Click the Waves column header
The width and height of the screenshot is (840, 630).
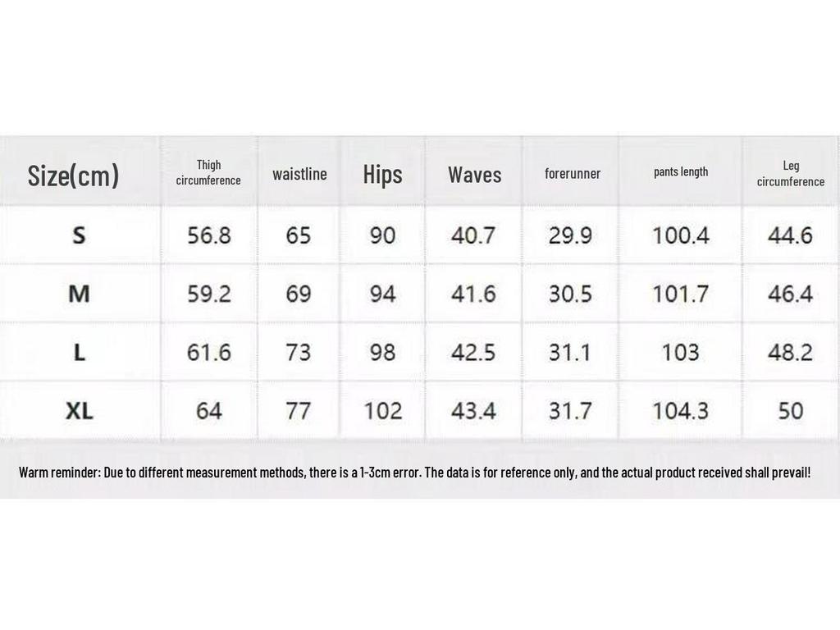tap(474, 175)
